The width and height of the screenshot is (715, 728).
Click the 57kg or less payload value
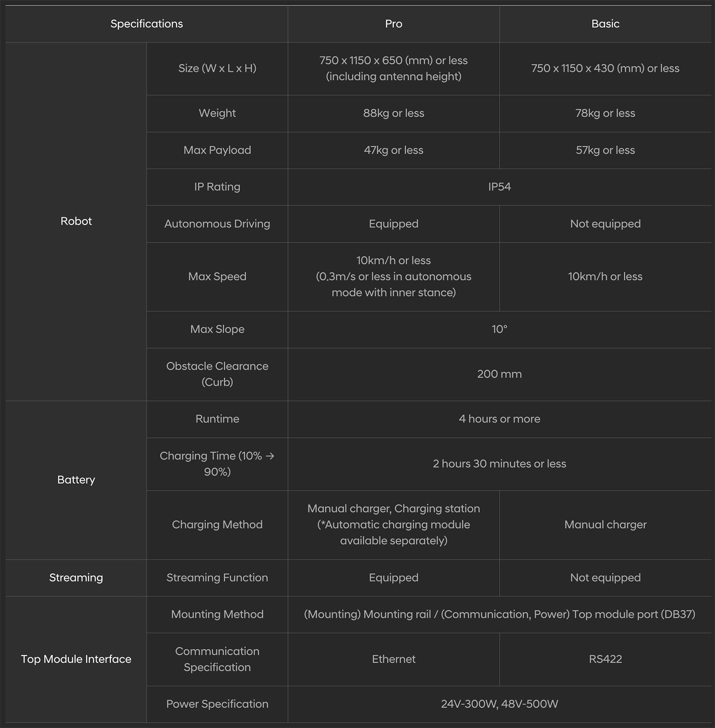point(605,150)
